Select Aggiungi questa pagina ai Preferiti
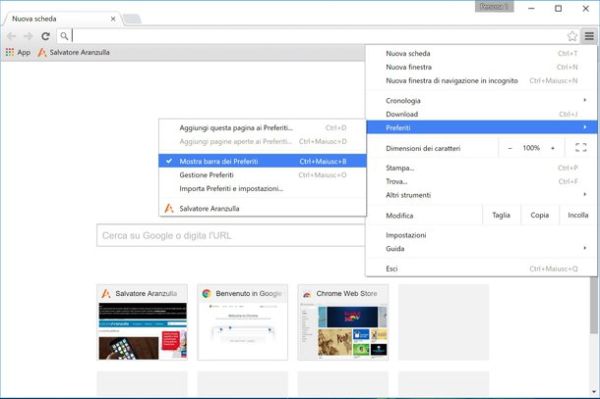This screenshot has height=399, width=600. [x=262, y=128]
